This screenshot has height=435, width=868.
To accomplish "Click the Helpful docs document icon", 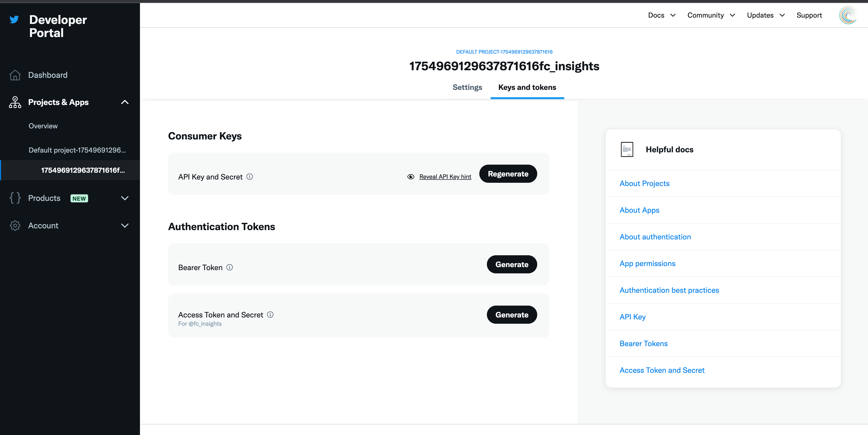I will click(x=627, y=149).
